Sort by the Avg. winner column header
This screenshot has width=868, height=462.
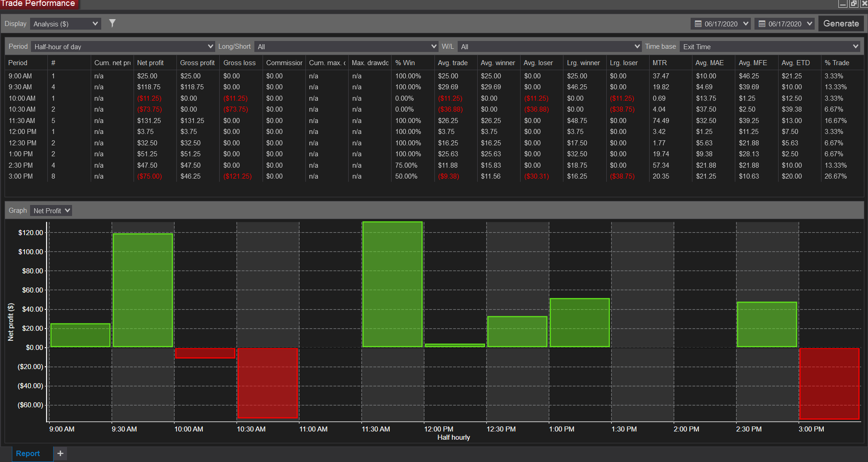click(x=498, y=63)
